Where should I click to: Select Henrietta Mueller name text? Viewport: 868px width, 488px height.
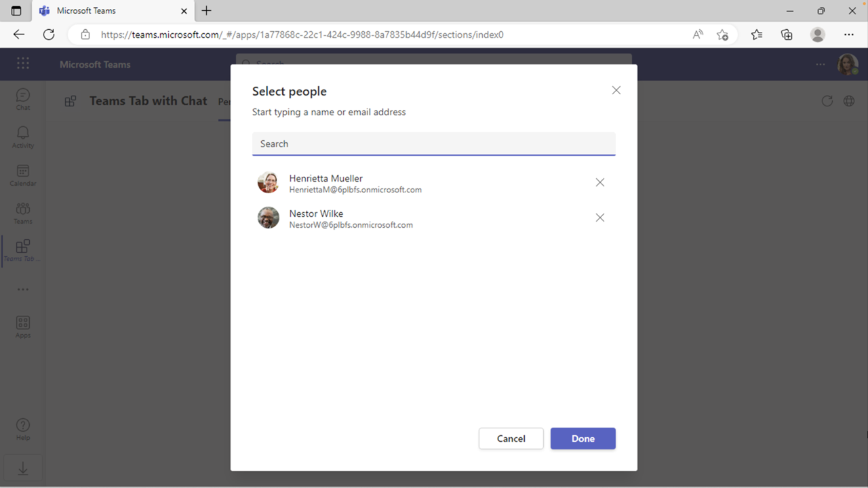[x=326, y=178]
